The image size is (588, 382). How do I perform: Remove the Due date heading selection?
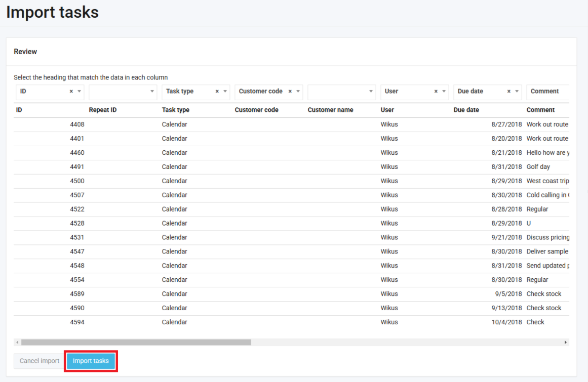[509, 92]
